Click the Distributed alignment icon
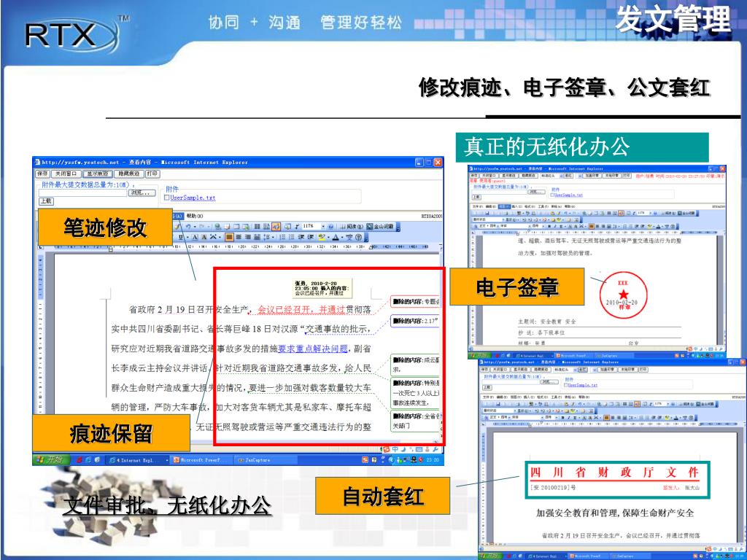 tap(258, 237)
